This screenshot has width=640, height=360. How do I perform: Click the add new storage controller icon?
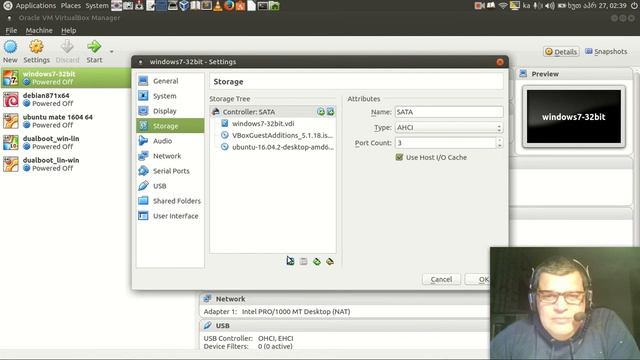(x=290, y=261)
